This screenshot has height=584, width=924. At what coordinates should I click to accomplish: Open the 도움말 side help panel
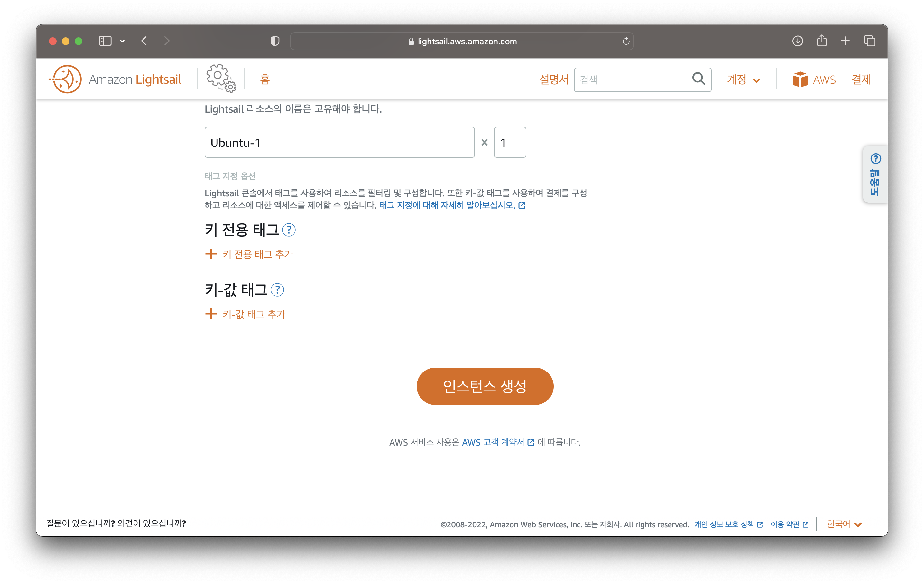coord(875,174)
